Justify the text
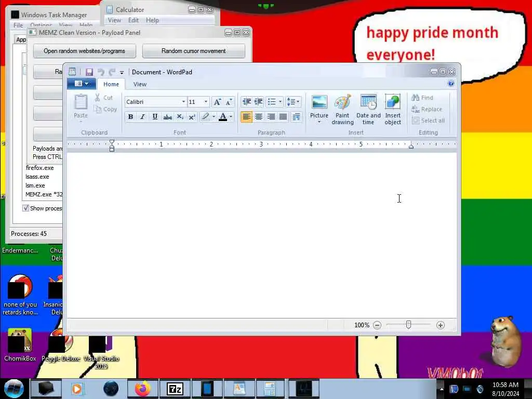The image size is (532, 399). coord(283,117)
